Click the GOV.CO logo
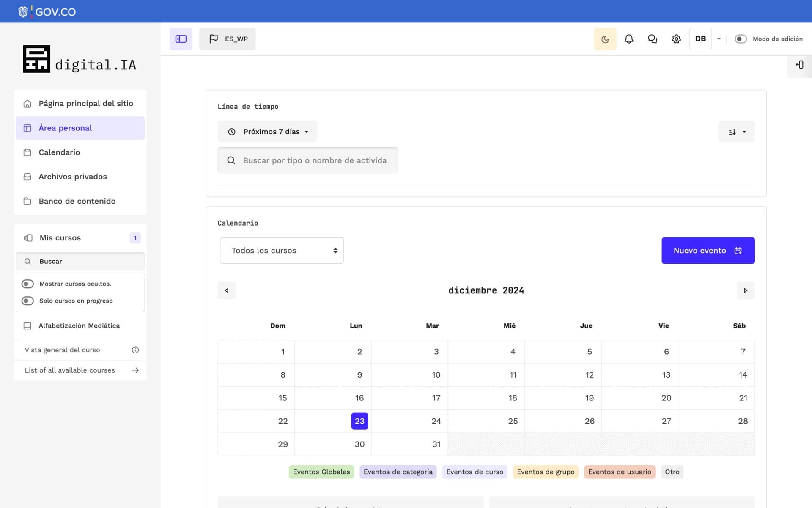Viewport: 812px width, 508px height. pos(47,11)
